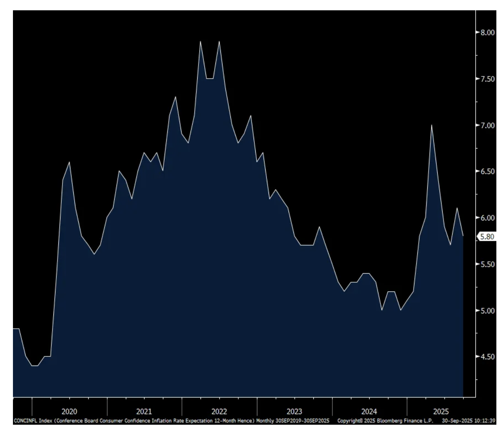Select the 6.50 y-axis label
Viewport: 504px width, 435px height.
tap(487, 172)
